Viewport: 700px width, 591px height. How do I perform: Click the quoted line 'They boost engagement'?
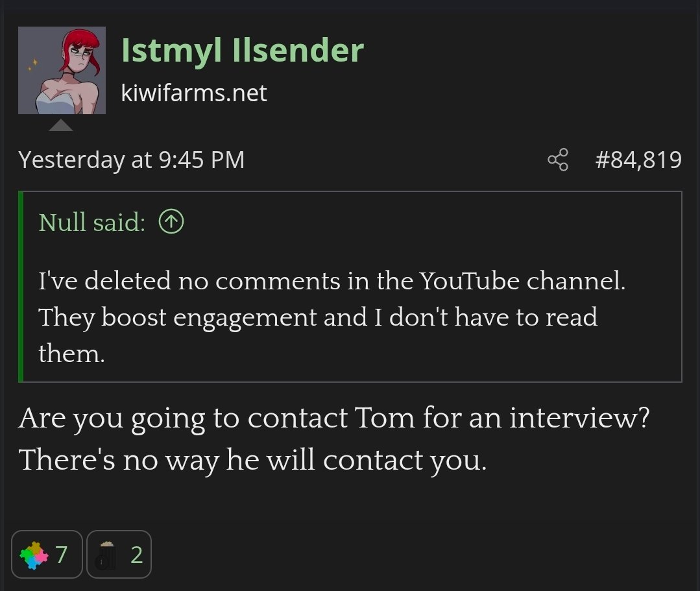[317, 317]
